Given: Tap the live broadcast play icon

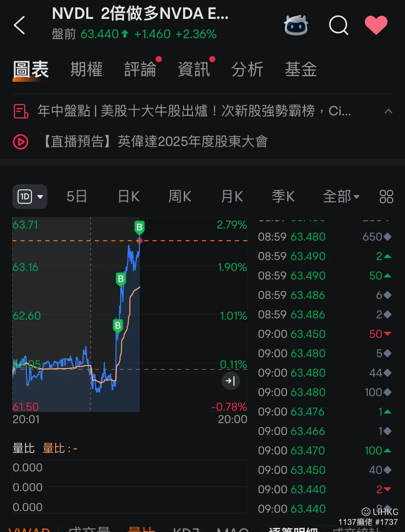Looking at the screenshot, I should pyautogui.click(x=21, y=142).
